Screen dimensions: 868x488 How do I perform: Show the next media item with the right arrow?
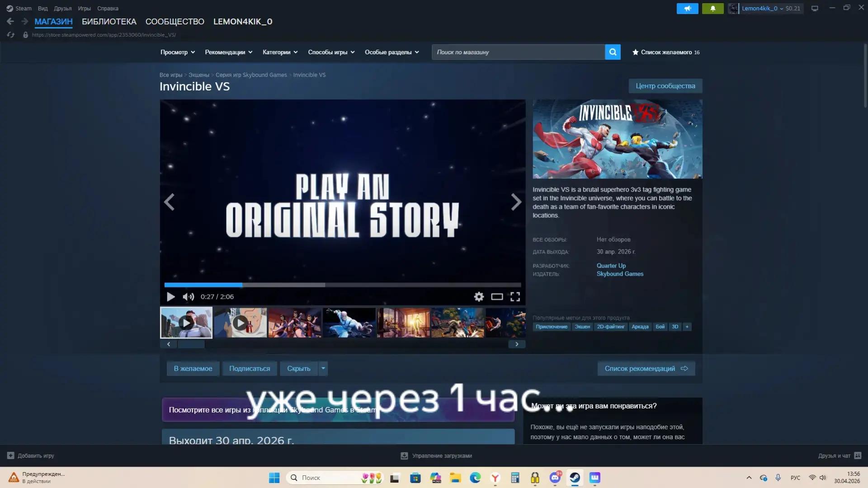(x=516, y=202)
